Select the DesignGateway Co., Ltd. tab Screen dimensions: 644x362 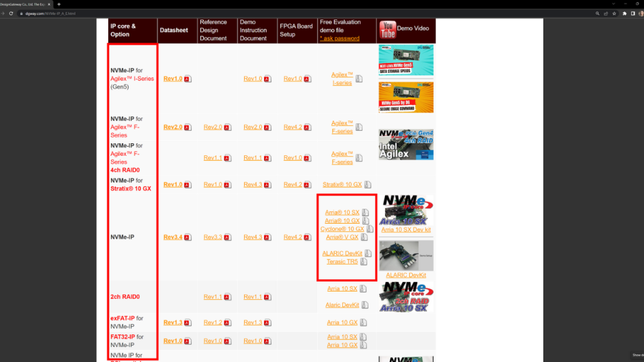[23, 4]
